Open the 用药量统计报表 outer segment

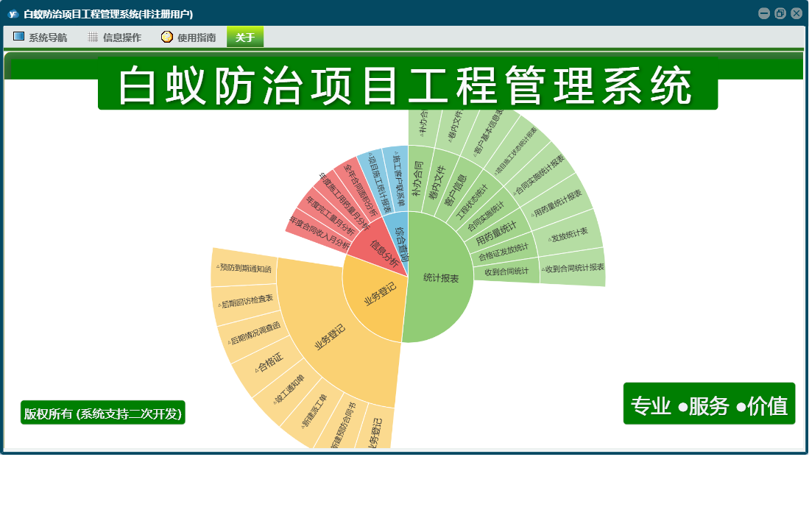557,202
